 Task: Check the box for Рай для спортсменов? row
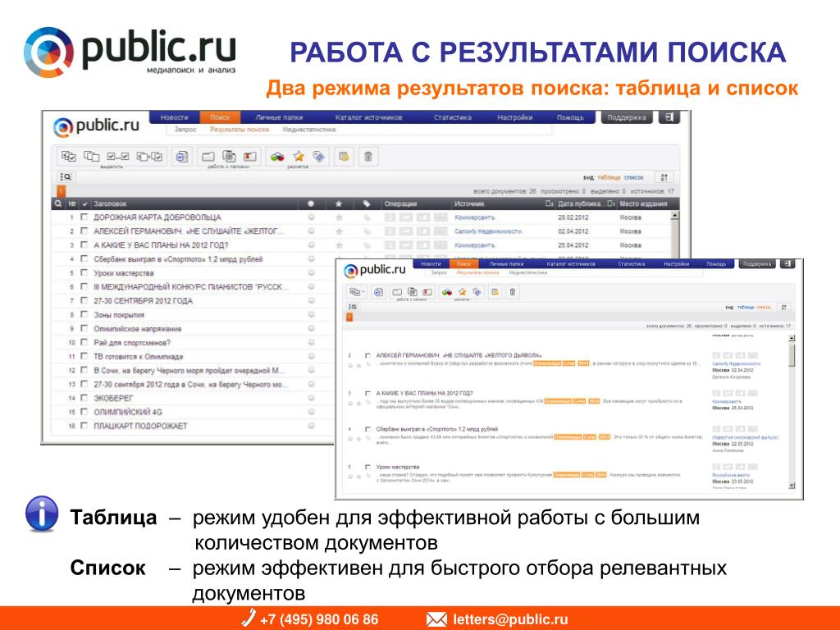(x=84, y=342)
